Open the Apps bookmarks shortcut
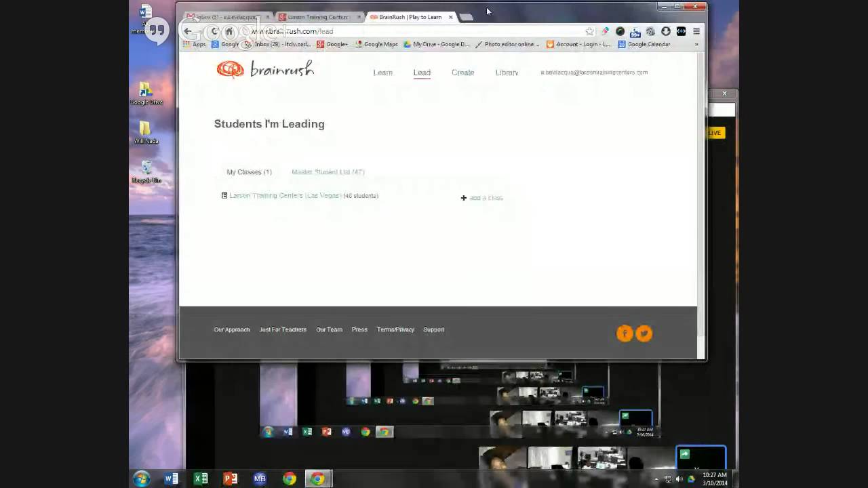Viewport: 868px width, 488px height. [x=194, y=44]
